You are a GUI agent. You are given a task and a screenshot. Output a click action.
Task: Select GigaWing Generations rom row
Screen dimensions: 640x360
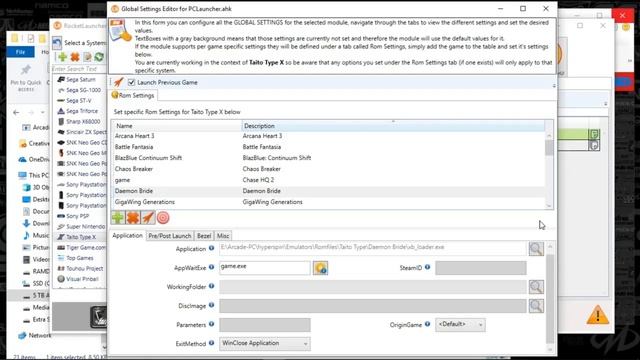[x=329, y=202]
